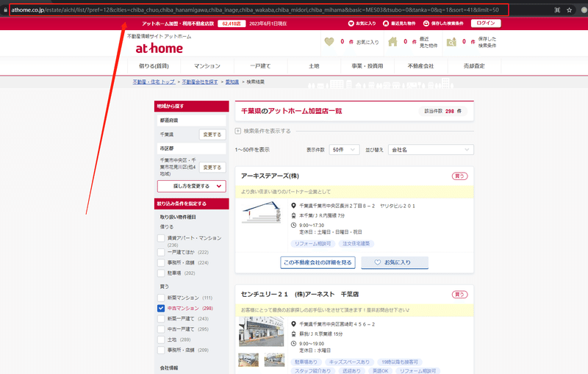The image size is (588, 374).
Task: Click the saved-search icon in red top bar
Action: click(426, 24)
